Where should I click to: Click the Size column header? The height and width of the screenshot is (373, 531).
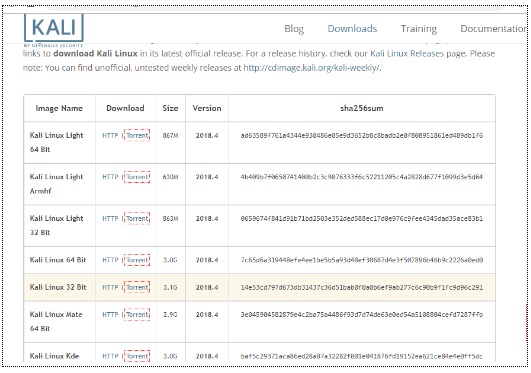click(x=170, y=108)
